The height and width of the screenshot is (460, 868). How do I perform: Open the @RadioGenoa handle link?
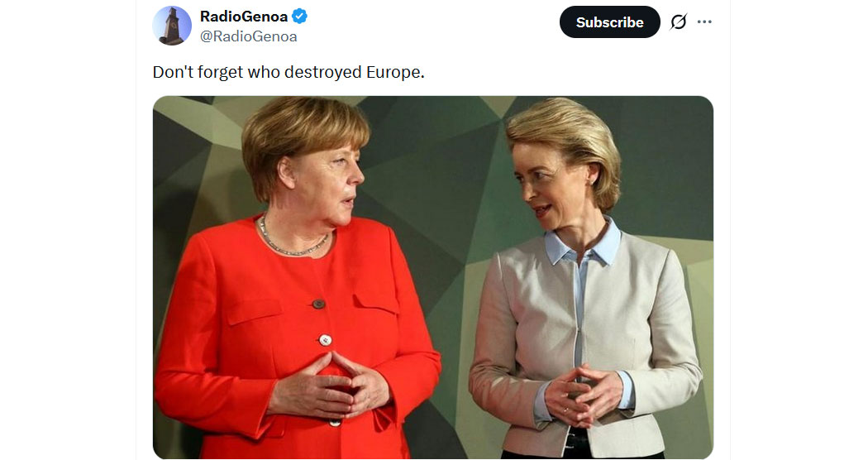pyautogui.click(x=249, y=36)
